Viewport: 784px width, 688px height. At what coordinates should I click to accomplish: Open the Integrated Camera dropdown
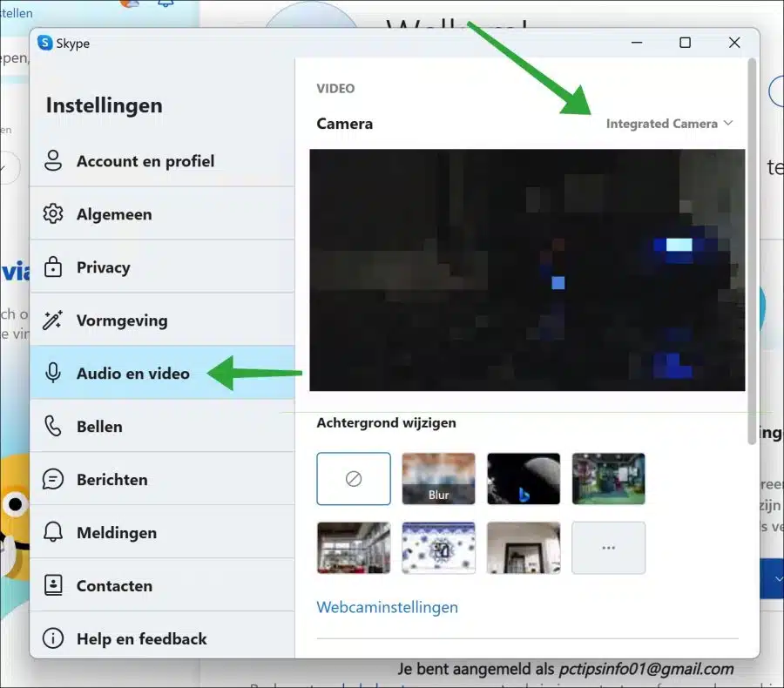(x=669, y=124)
